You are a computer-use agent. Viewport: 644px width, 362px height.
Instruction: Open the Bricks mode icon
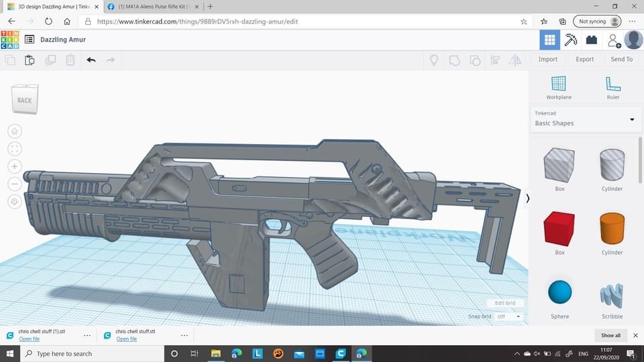592,40
